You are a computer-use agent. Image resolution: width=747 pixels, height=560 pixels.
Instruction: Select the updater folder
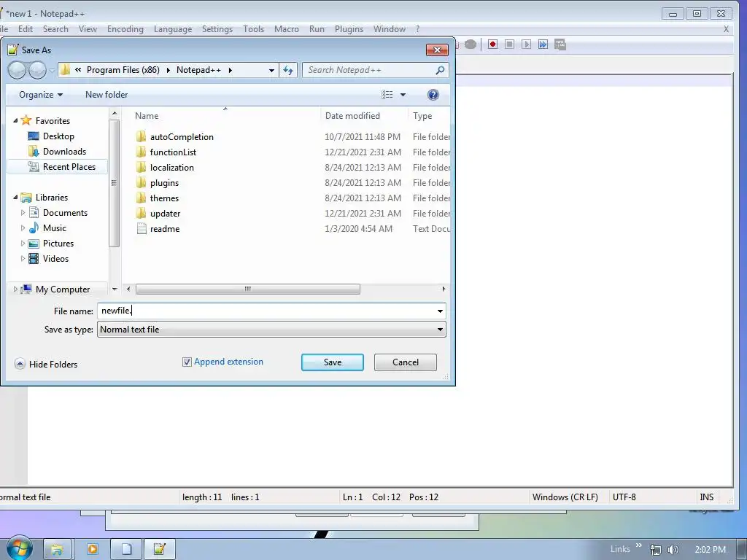pos(165,214)
